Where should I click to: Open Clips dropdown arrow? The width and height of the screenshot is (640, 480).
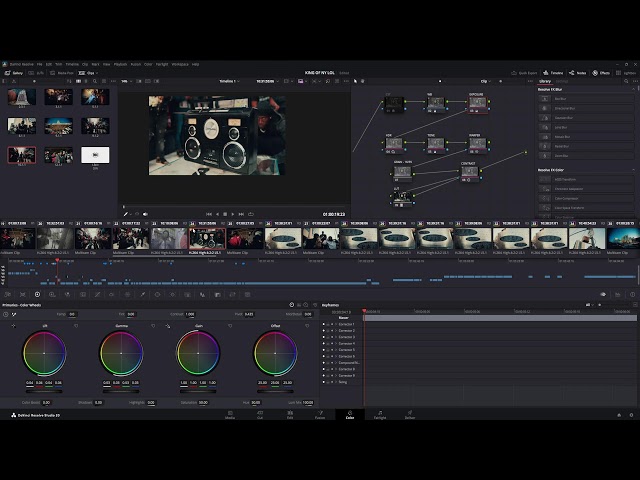[x=97, y=73]
